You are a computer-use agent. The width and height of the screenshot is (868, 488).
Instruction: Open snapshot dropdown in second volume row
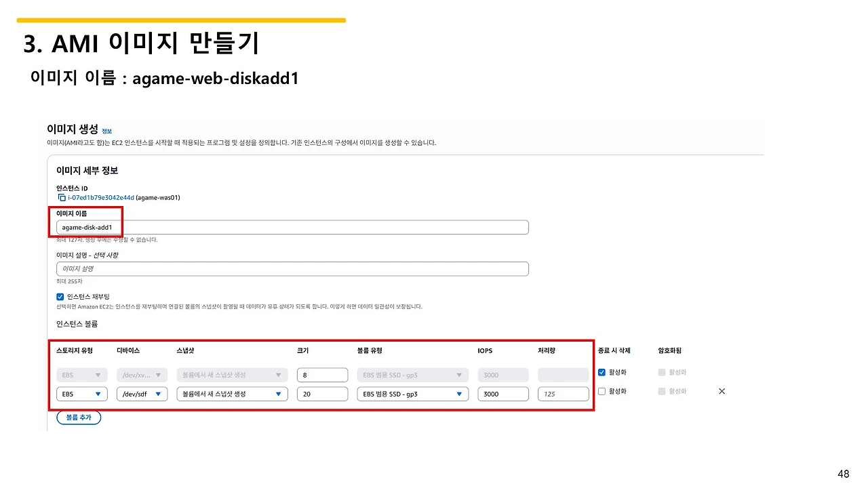[232, 394]
